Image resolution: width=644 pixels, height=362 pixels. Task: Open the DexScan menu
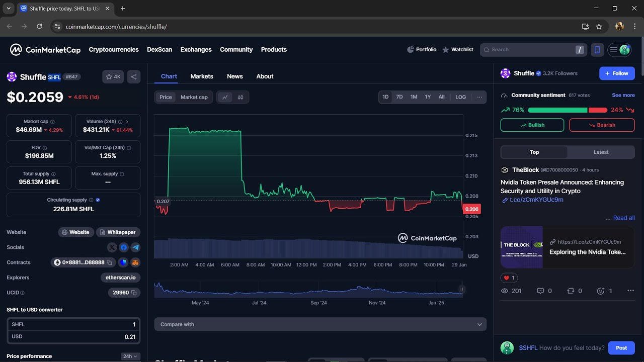coord(159,50)
